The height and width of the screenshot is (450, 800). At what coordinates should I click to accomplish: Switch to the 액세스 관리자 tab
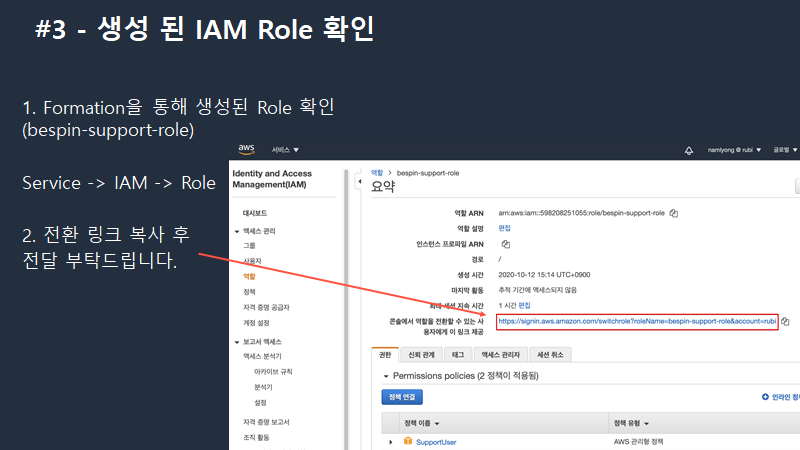(501, 355)
